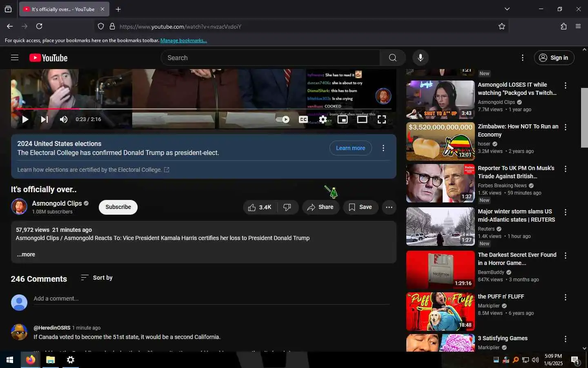Open the Asmongold Clips channel name

[x=57, y=203]
